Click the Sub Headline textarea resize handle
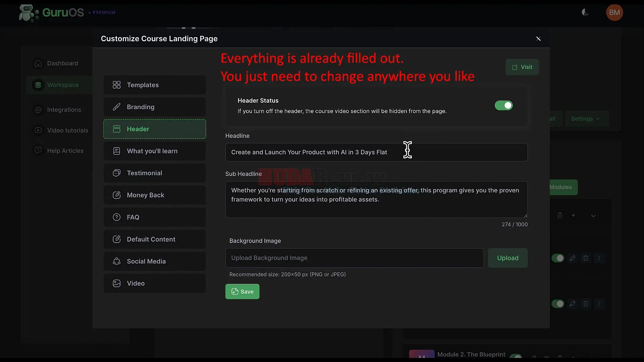Screen dimensions: 644x362 (x=526, y=215)
